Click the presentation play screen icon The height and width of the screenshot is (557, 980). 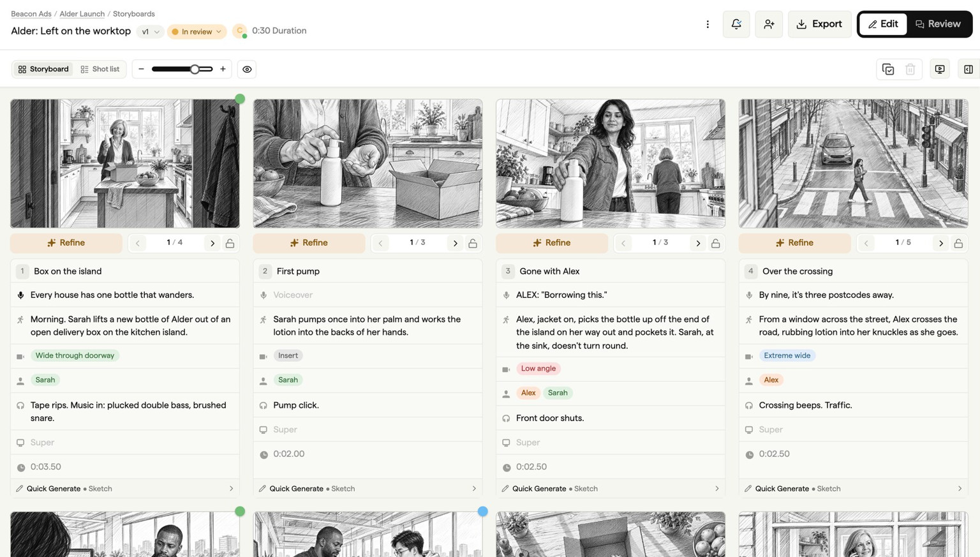tap(940, 69)
